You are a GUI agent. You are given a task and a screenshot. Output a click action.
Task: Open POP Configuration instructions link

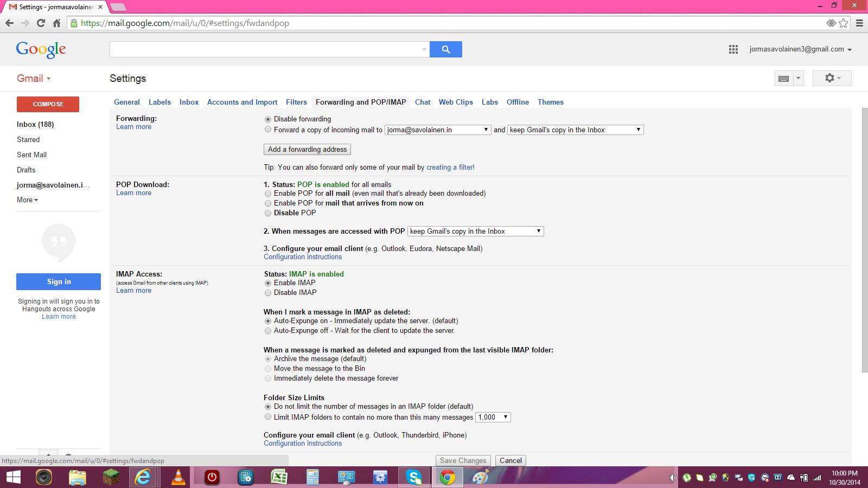click(x=303, y=257)
